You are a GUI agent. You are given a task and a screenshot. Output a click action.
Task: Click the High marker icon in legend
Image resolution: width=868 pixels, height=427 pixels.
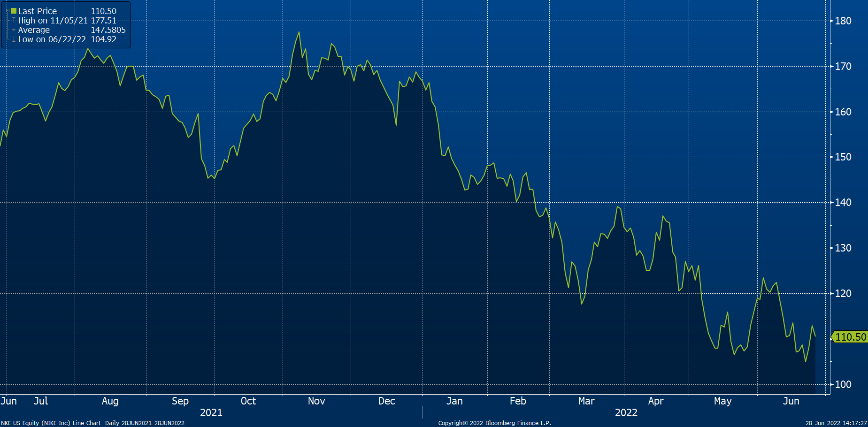click(x=14, y=21)
